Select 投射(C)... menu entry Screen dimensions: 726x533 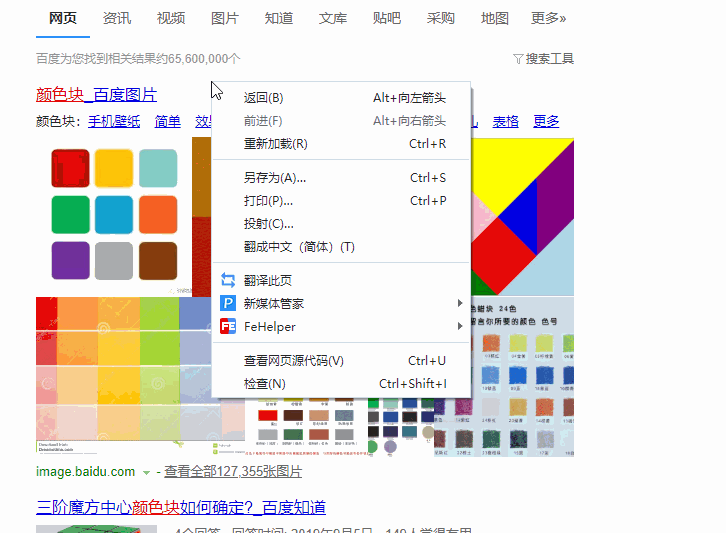[341, 224]
